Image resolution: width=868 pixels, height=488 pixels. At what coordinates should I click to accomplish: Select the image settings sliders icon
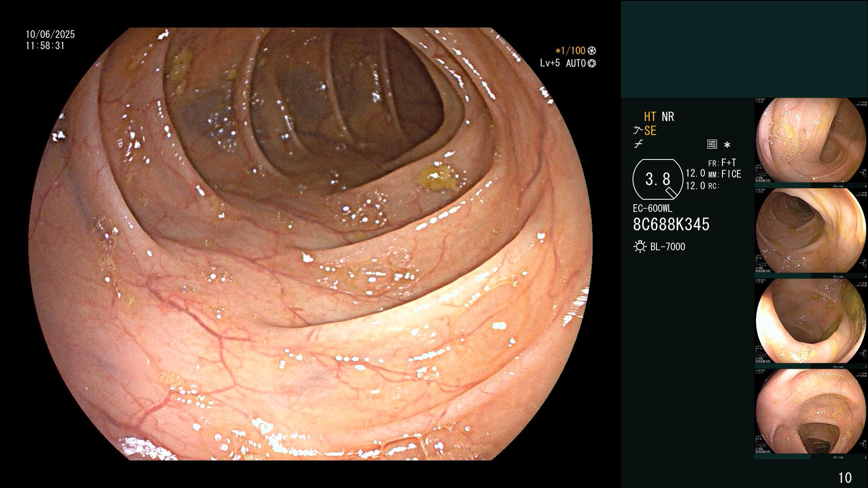pos(712,144)
